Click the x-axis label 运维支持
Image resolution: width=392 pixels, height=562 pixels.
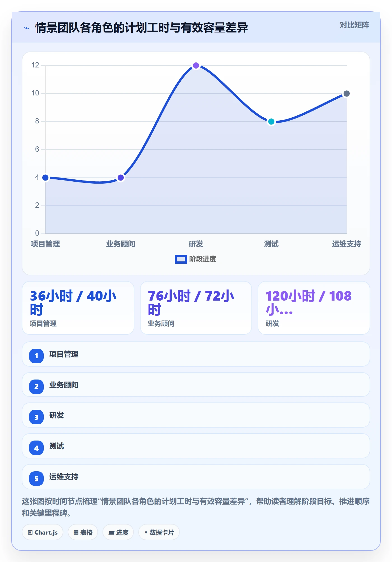[x=346, y=244]
